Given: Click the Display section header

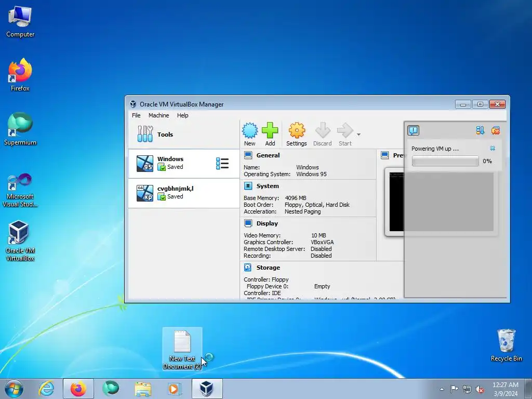Looking at the screenshot, I should (x=267, y=223).
